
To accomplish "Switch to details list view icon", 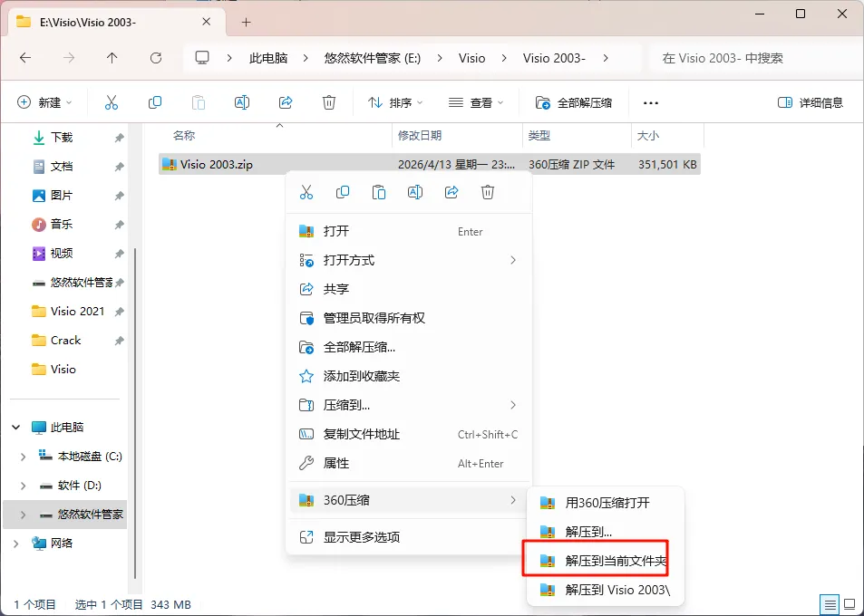I will (x=830, y=605).
